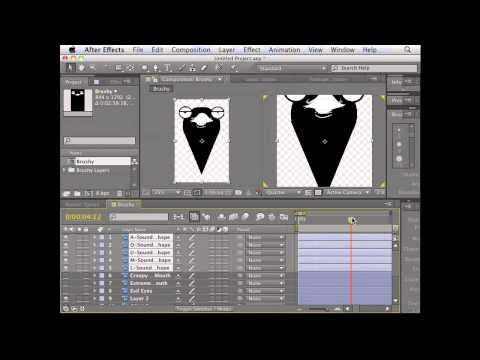Select the Hand tool in toolbar
The width and height of the screenshot is (480, 360).
pyautogui.click(x=81, y=68)
